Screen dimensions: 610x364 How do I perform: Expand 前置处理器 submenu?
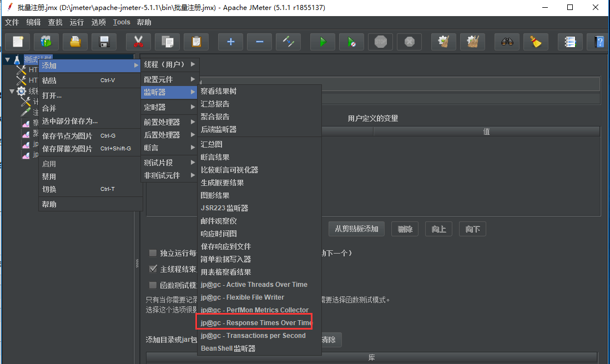click(170, 122)
